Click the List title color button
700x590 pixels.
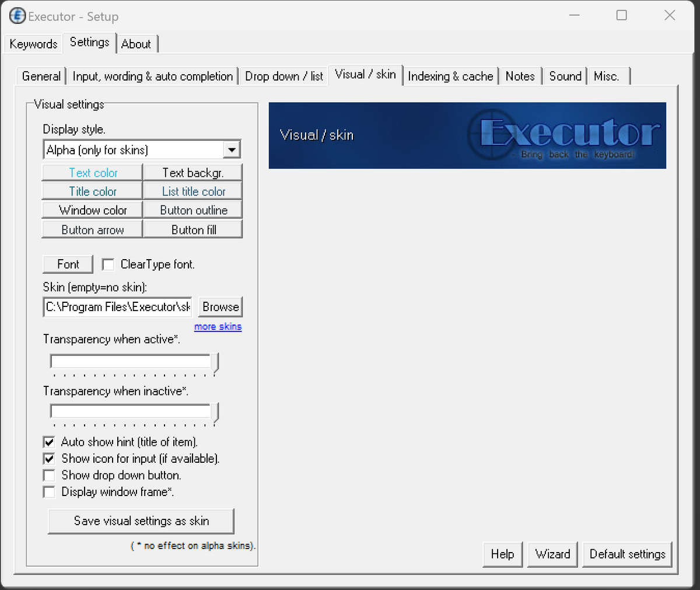pyautogui.click(x=192, y=191)
